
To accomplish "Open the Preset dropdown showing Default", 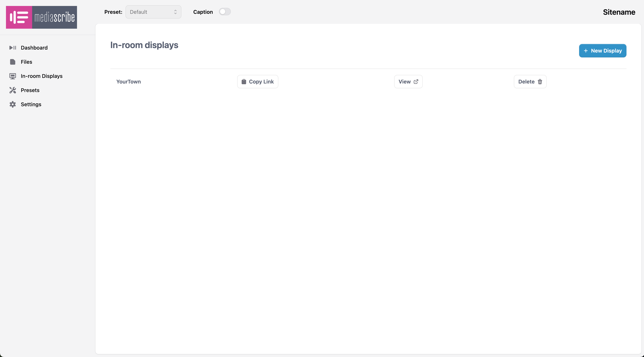I will [153, 12].
